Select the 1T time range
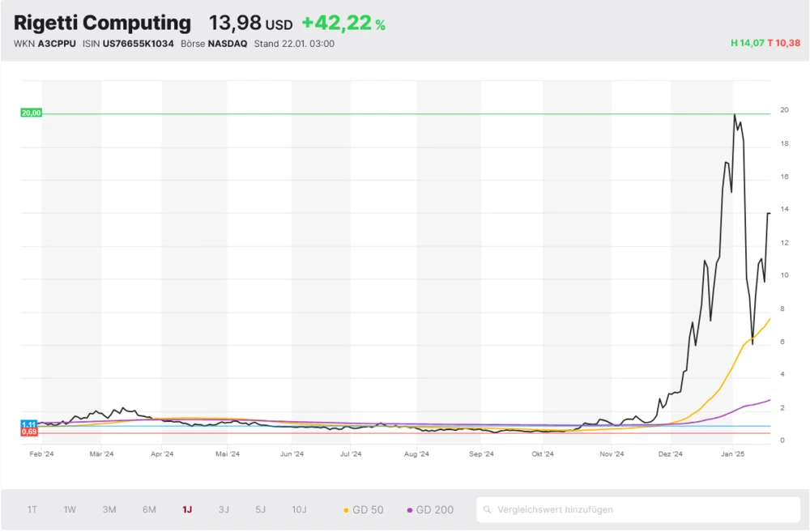810x532 pixels. [32, 509]
